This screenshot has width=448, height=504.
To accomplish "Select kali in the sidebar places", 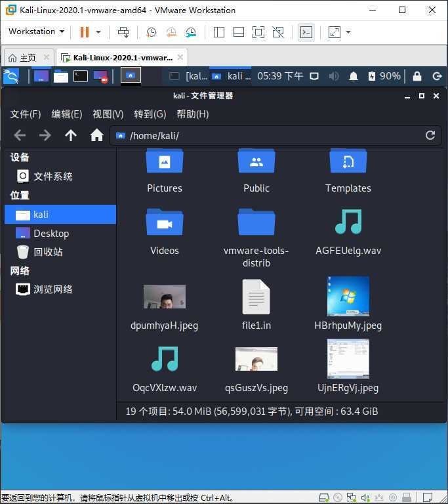I will (60, 215).
